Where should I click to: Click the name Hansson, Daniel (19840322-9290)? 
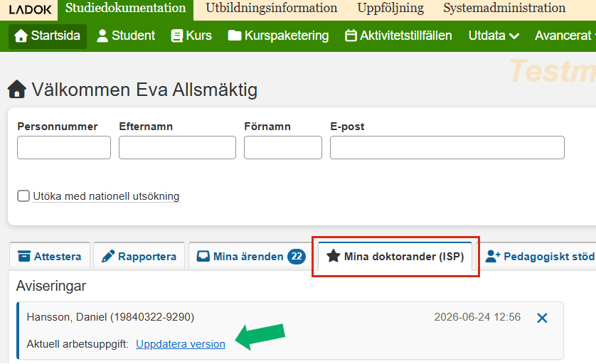coord(110,317)
